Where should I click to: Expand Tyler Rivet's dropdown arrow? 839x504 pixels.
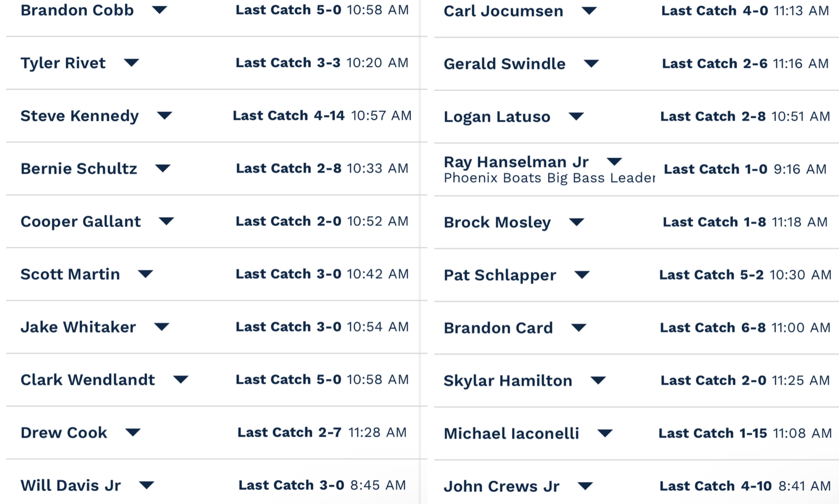click(131, 62)
